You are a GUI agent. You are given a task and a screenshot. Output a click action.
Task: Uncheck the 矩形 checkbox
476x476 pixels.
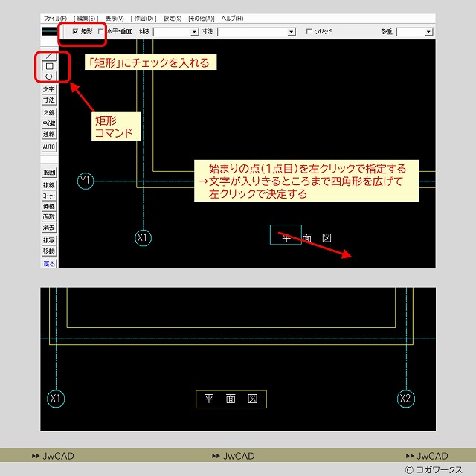(x=75, y=32)
